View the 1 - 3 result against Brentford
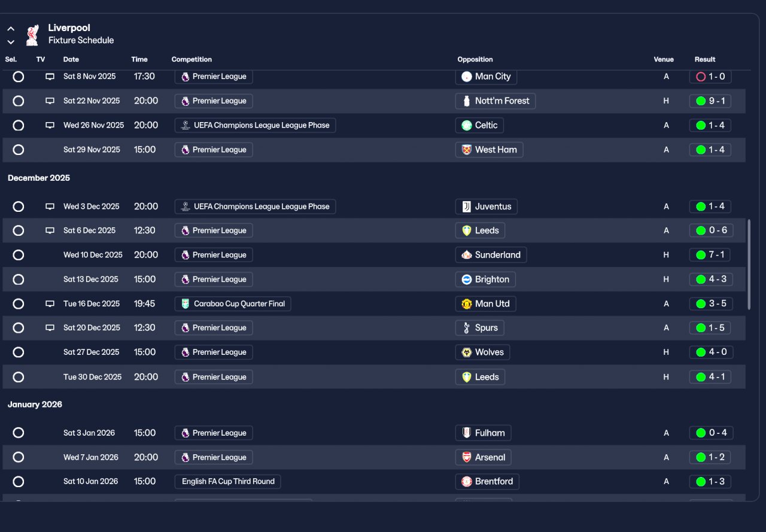Image resolution: width=766 pixels, height=532 pixels. 710,482
